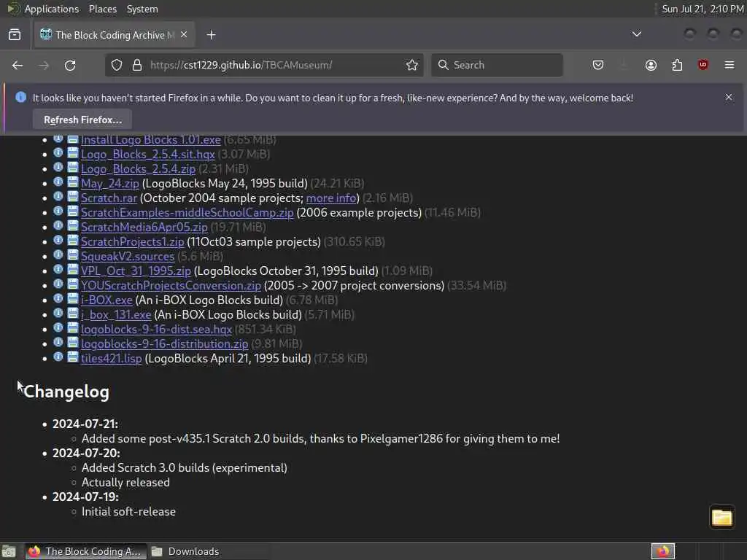Image resolution: width=747 pixels, height=560 pixels.
Task: Click the Firefox workspace switcher thumbnail
Action: pyautogui.click(x=663, y=551)
